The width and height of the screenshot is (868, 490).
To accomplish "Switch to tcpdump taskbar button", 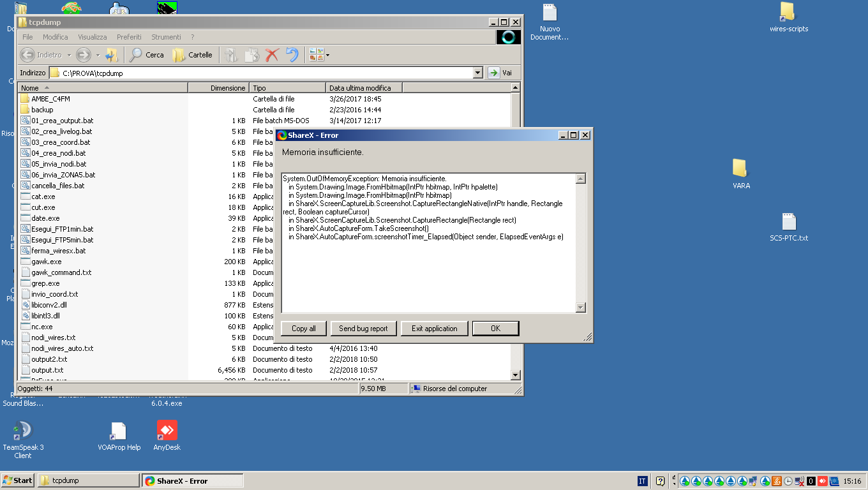I will coord(89,480).
